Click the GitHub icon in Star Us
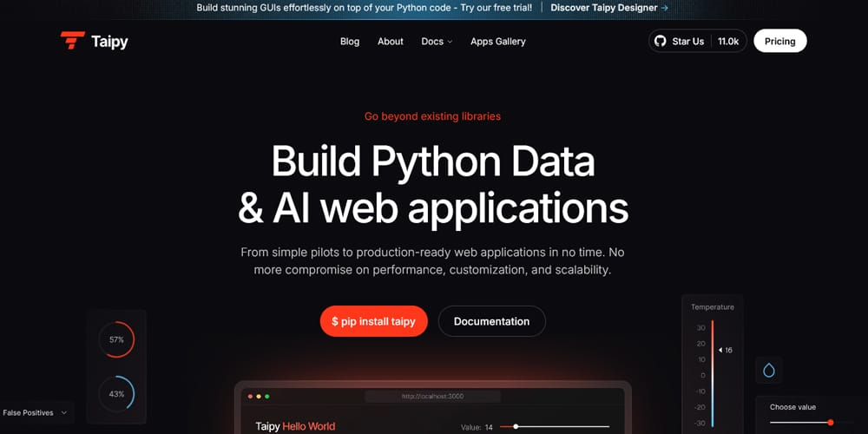The height and width of the screenshot is (434, 868). [660, 41]
